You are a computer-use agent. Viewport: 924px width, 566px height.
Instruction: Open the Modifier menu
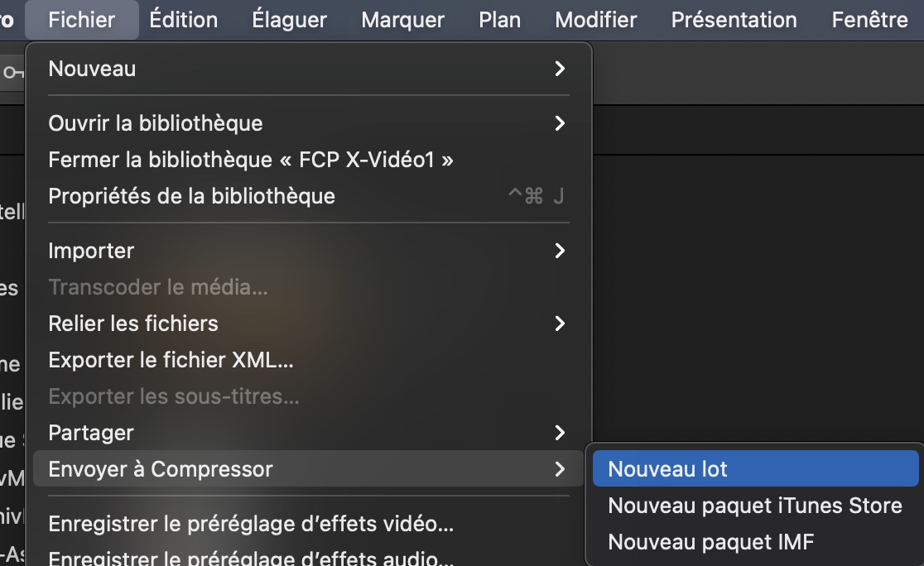pos(595,20)
